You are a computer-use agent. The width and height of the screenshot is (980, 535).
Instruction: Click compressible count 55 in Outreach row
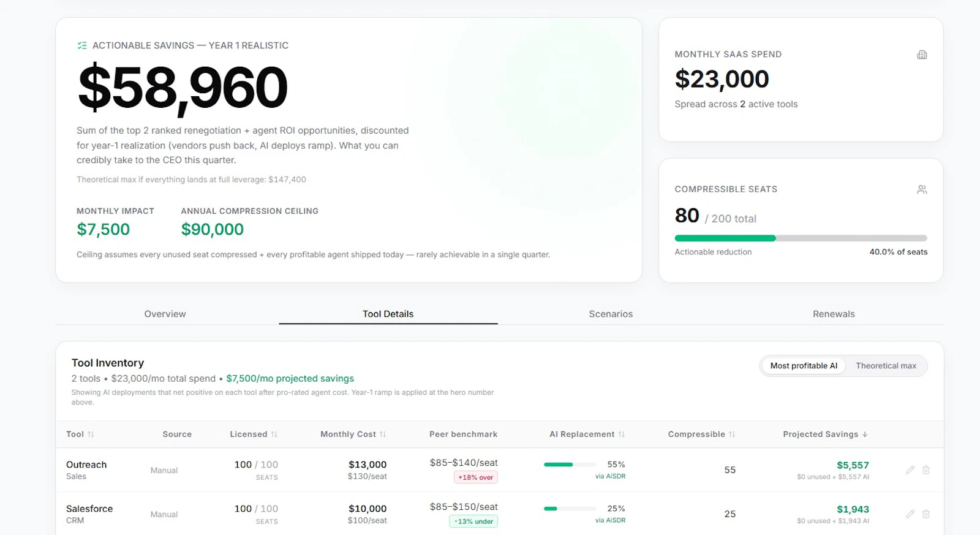tap(729, 470)
